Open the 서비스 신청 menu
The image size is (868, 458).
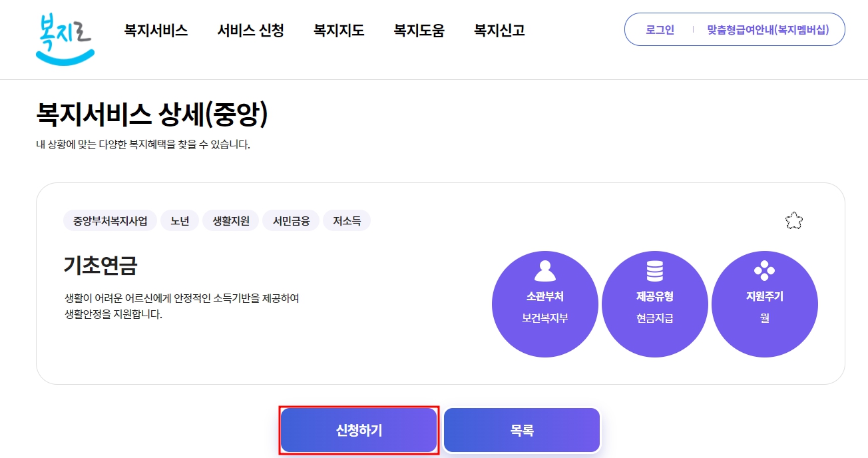250,30
